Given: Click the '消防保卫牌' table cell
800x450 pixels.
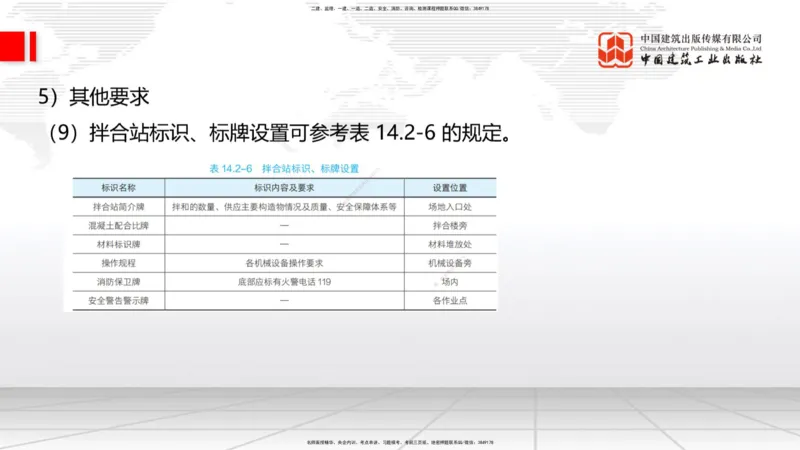Looking at the screenshot, I should (x=118, y=281).
